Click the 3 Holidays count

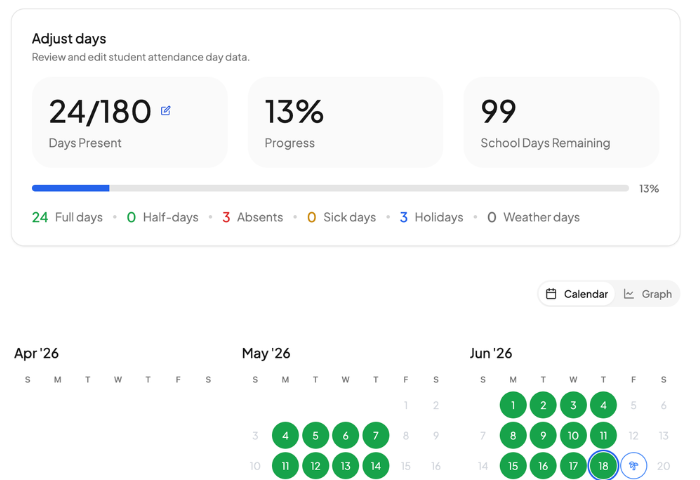(431, 217)
